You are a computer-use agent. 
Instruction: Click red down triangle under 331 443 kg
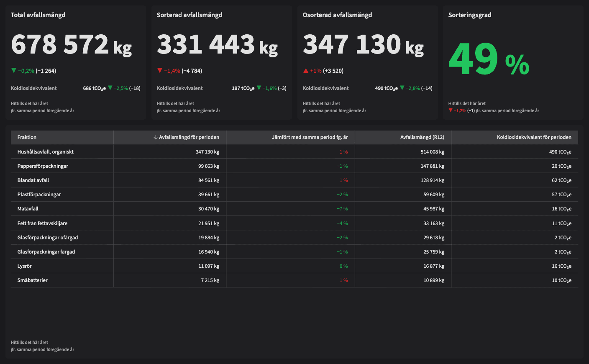coord(160,71)
